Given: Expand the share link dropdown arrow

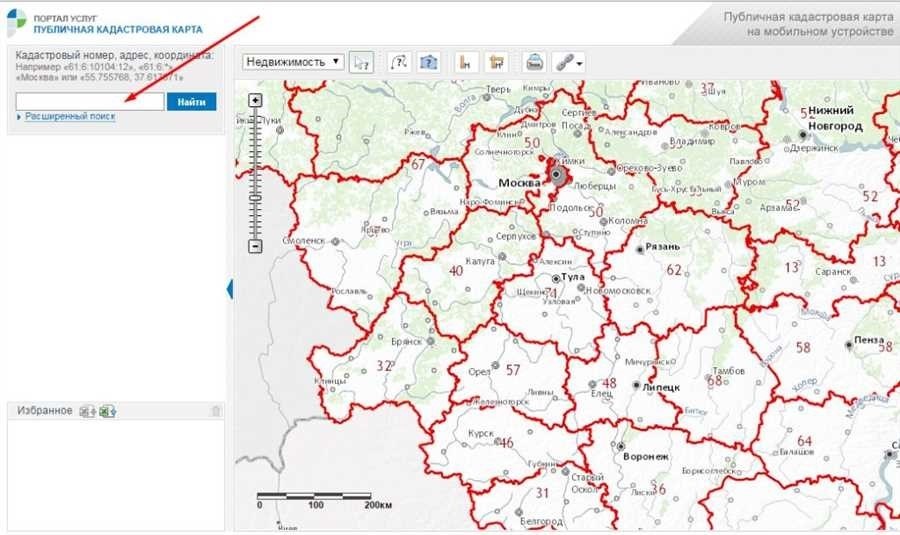Looking at the screenshot, I should click(579, 63).
